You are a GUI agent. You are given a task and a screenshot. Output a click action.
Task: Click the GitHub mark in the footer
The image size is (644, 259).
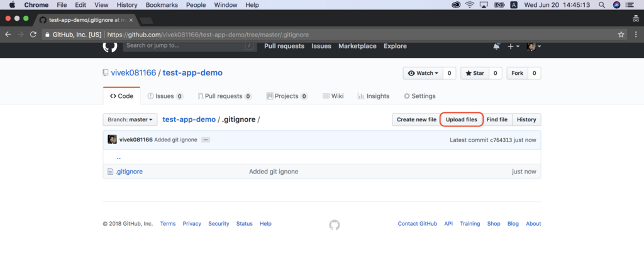(335, 224)
